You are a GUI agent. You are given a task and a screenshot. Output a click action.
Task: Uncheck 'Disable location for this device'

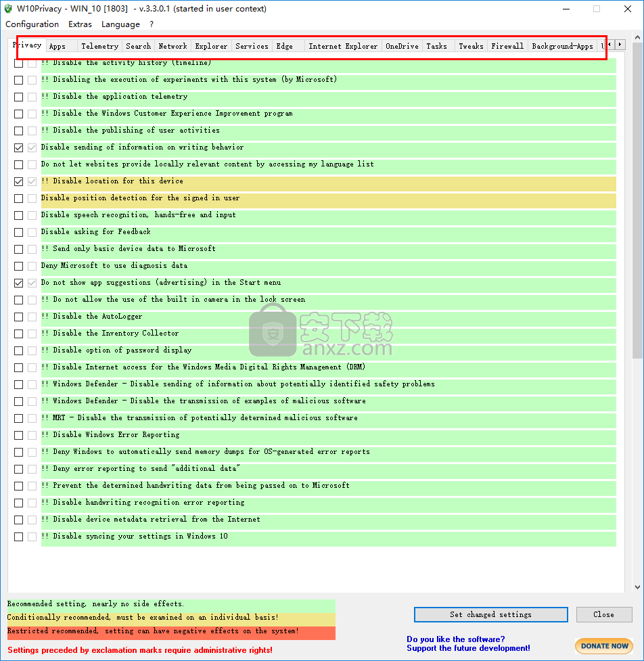(x=18, y=182)
